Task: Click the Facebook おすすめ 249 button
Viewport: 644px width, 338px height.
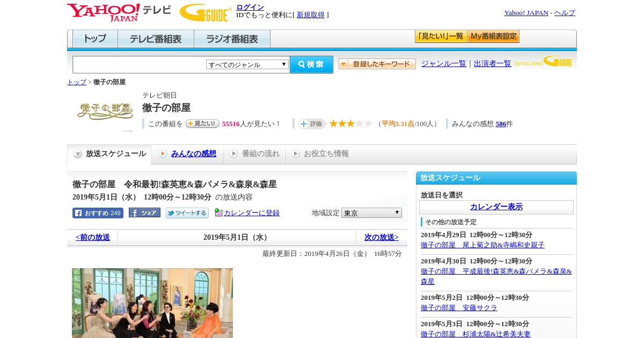Action: [x=98, y=213]
